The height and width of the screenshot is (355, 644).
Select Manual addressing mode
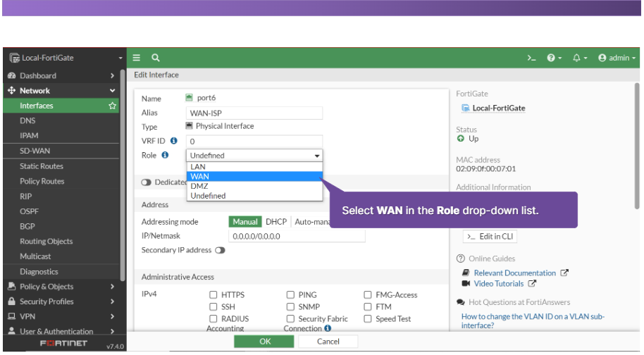coord(245,222)
